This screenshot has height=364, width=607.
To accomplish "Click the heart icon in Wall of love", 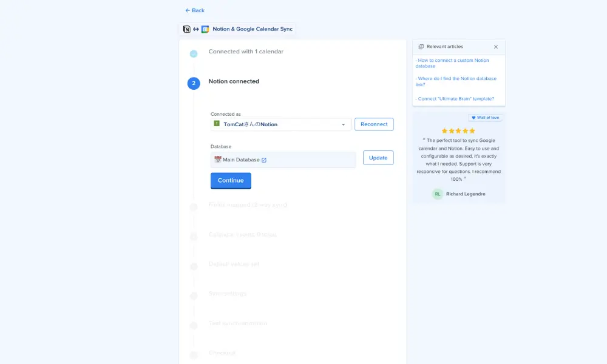I will tap(473, 118).
